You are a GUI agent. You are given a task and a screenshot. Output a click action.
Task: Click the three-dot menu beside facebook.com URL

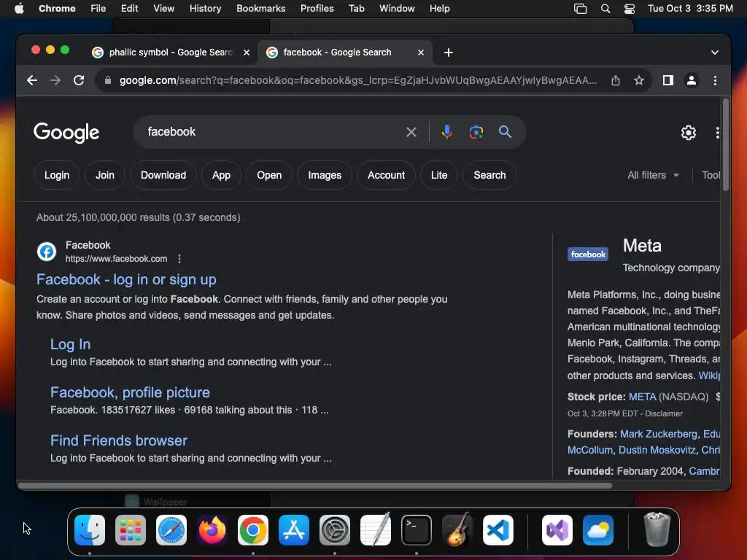click(x=179, y=259)
